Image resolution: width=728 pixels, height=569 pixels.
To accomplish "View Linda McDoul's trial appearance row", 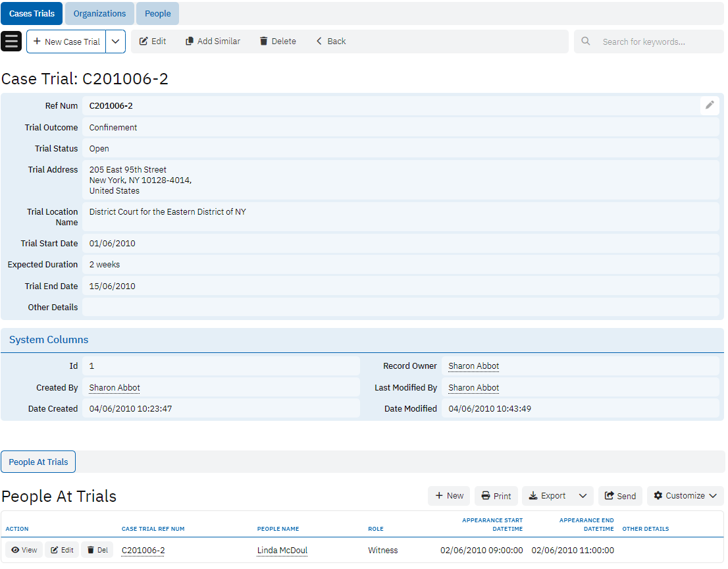I will [x=24, y=550].
